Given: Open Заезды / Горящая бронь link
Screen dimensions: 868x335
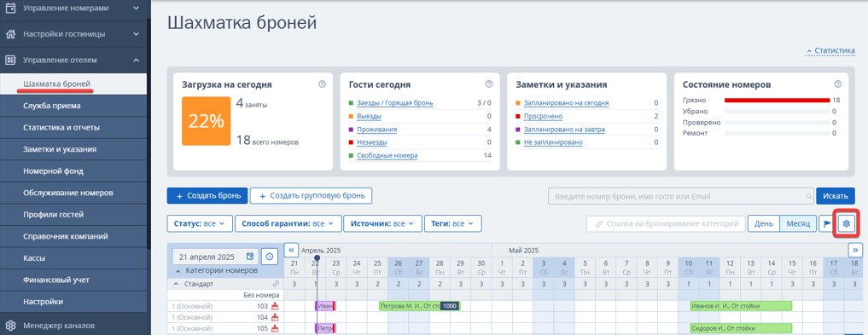Looking at the screenshot, I should (395, 103).
